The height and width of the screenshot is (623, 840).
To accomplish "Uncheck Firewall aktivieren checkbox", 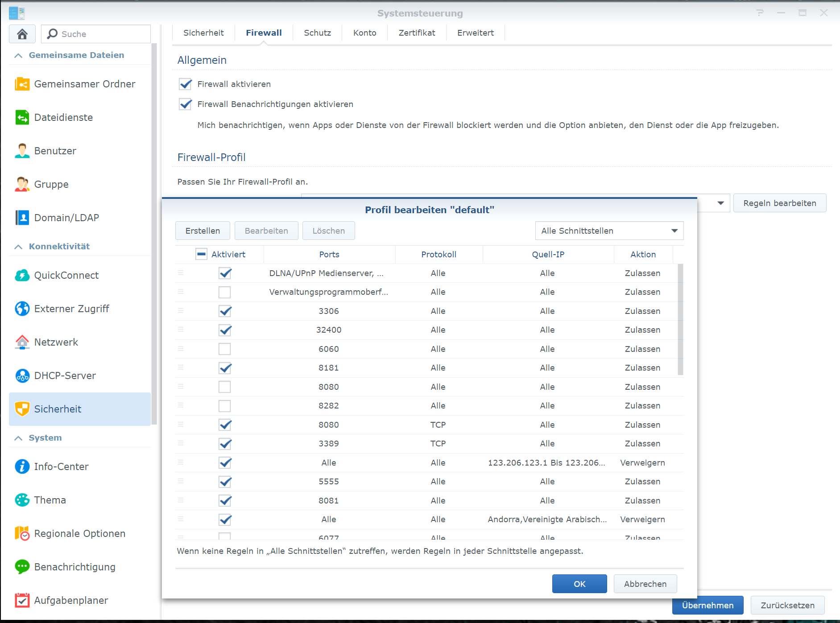I will (x=185, y=84).
